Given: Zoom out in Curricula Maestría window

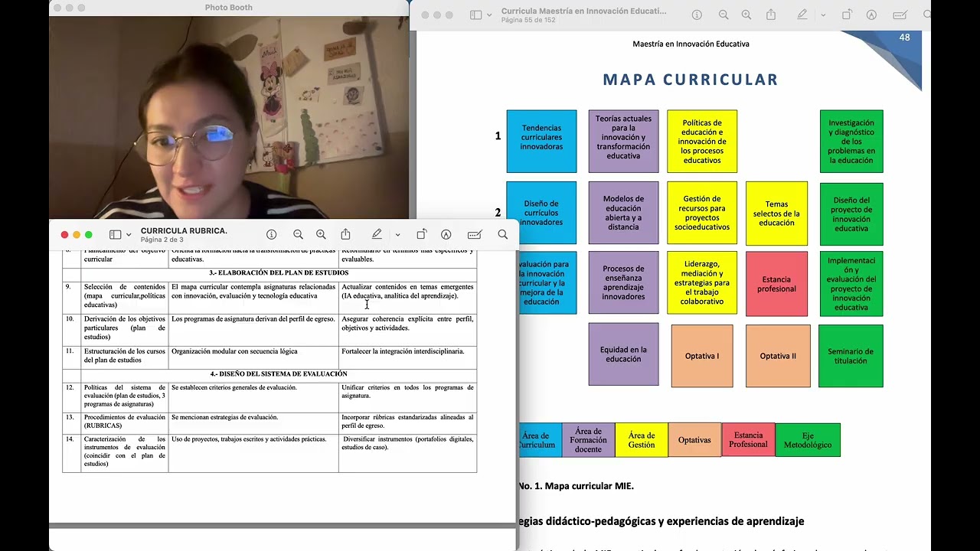Looking at the screenshot, I should click(x=724, y=15).
